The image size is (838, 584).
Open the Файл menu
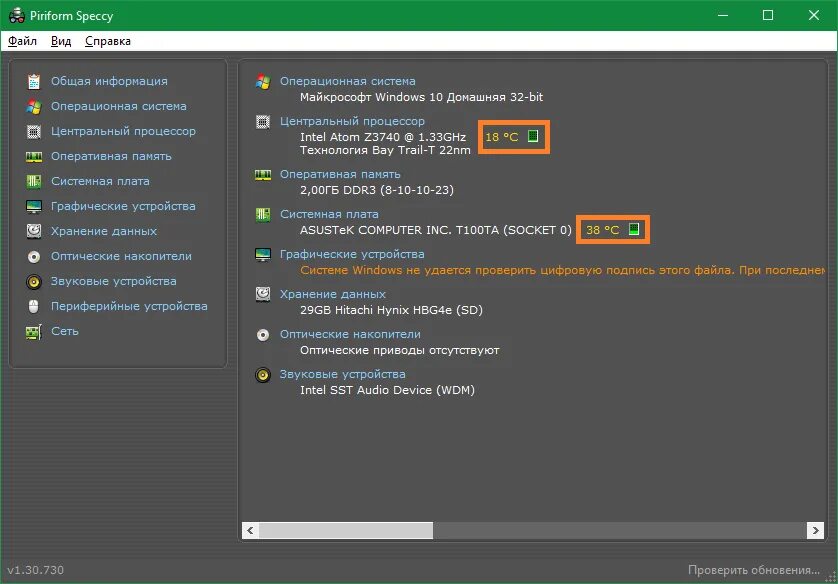[22, 41]
